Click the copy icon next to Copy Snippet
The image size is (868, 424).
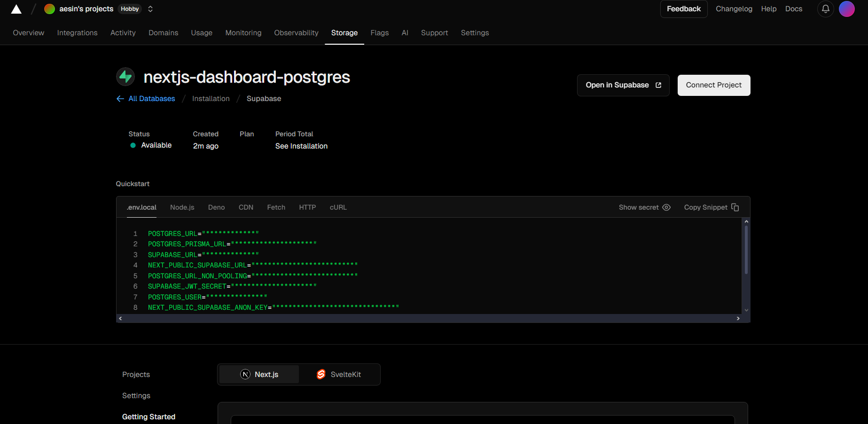tap(735, 207)
